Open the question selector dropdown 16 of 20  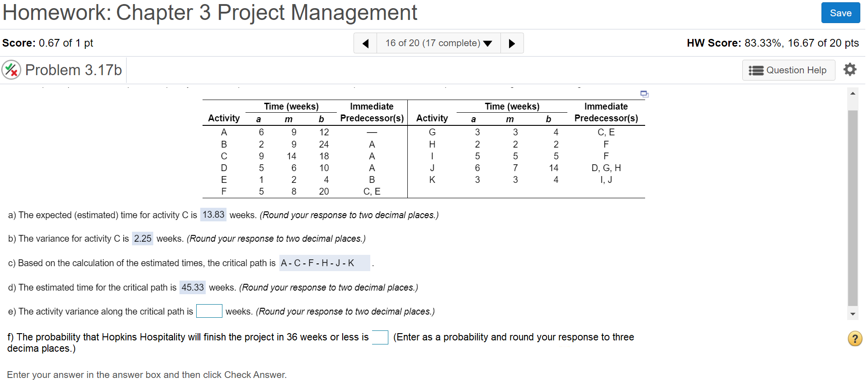point(438,43)
